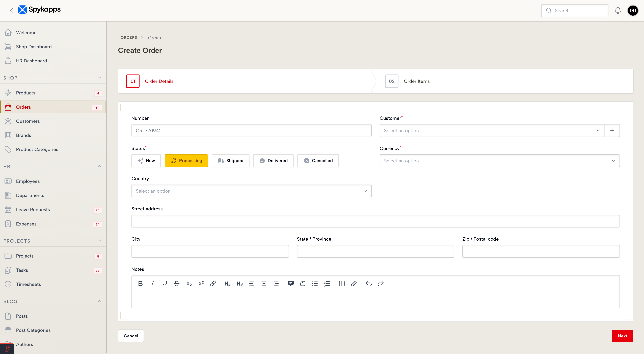Select the Delivered status option
The width and height of the screenshot is (644, 354).
pyautogui.click(x=273, y=161)
